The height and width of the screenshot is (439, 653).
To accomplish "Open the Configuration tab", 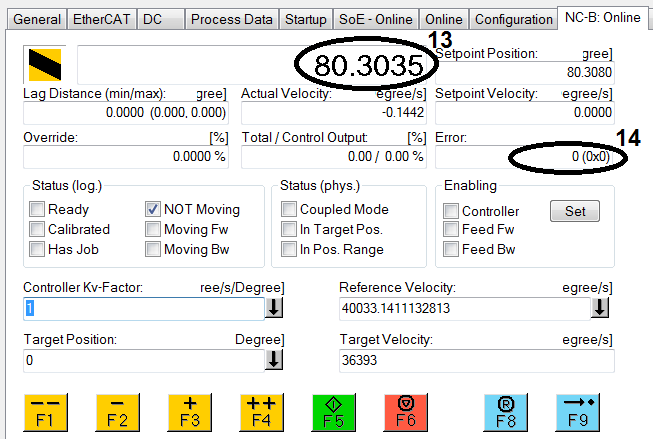I will tap(513, 19).
